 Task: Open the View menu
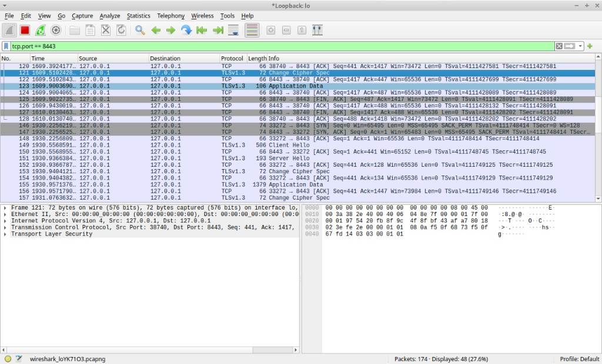coord(44,16)
